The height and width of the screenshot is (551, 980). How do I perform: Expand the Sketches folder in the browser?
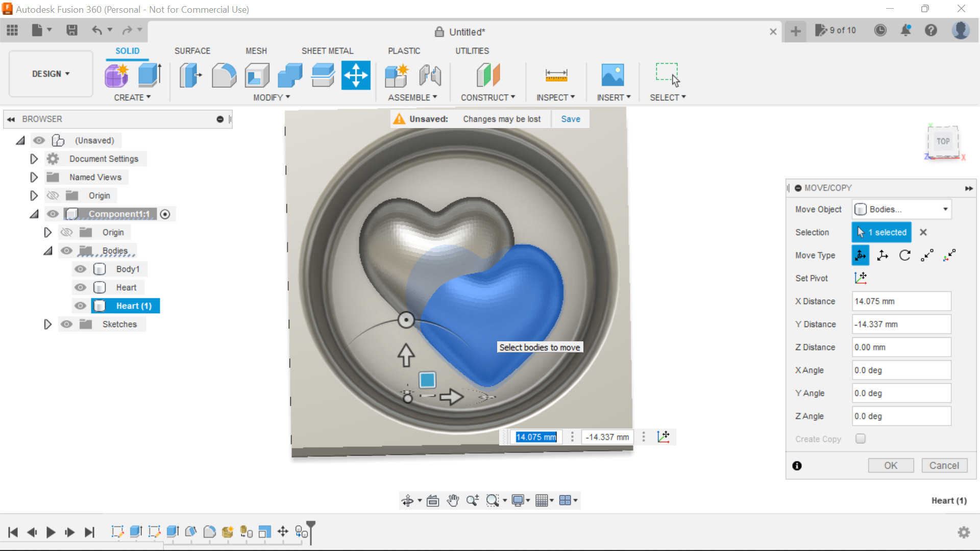tap(47, 324)
